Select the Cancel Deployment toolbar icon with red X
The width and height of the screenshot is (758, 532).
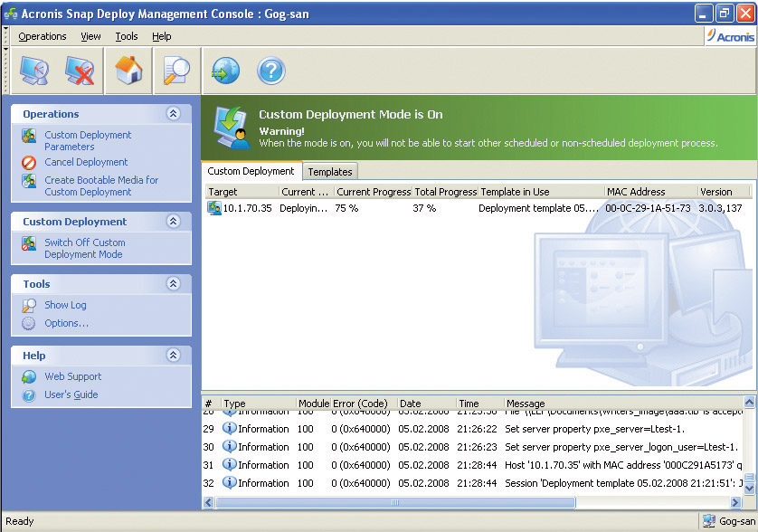(x=81, y=73)
